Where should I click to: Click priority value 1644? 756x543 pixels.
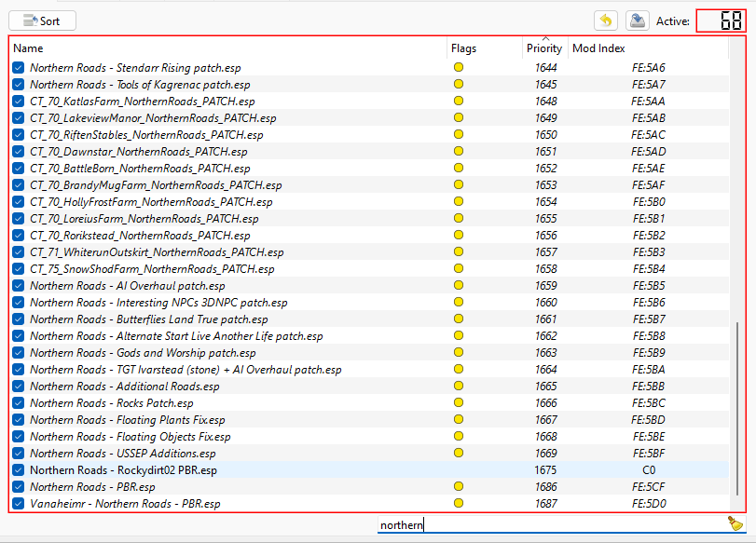(545, 67)
